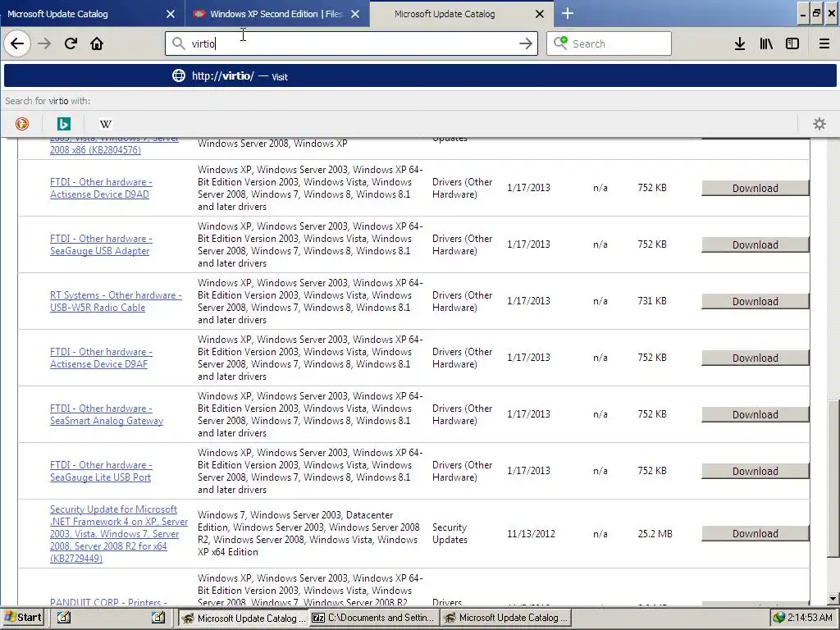Open the Library bookmarks icon
Screen dimensions: 840x630
(766, 43)
